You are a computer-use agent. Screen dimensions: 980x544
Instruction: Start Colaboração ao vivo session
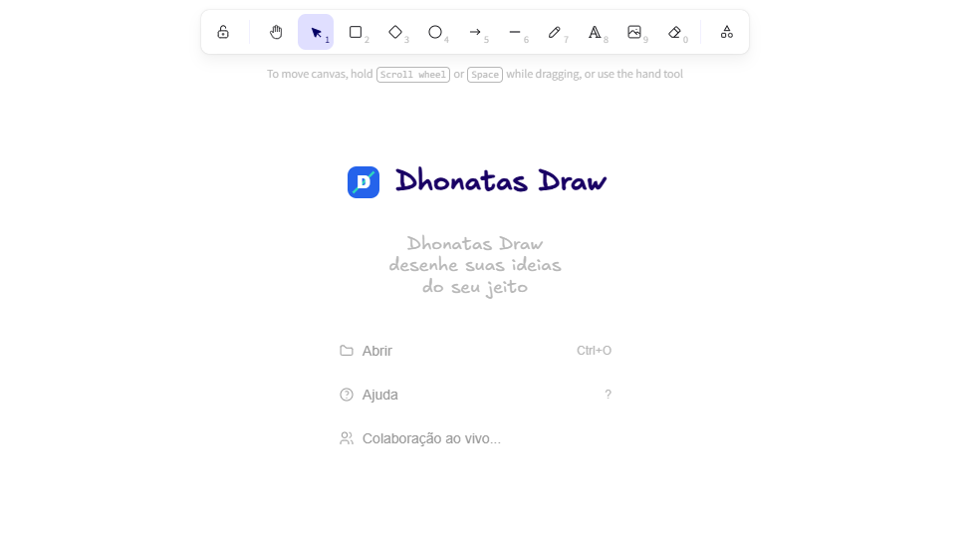click(476, 438)
